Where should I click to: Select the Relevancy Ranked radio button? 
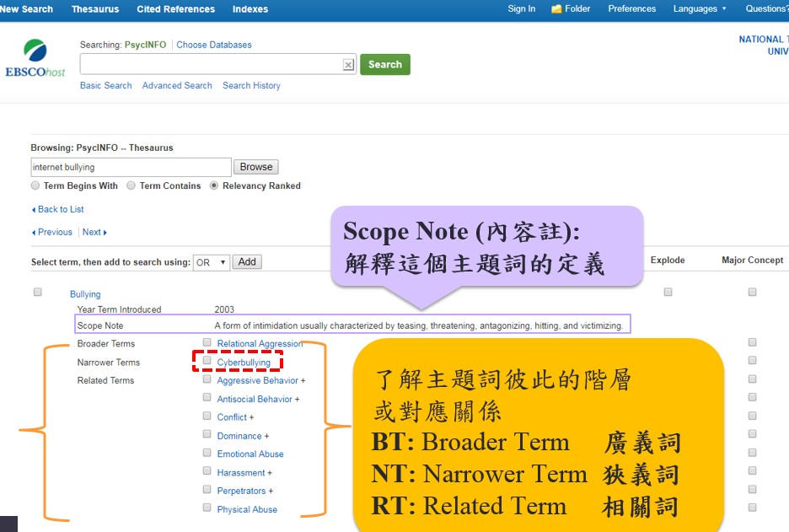pyautogui.click(x=214, y=185)
